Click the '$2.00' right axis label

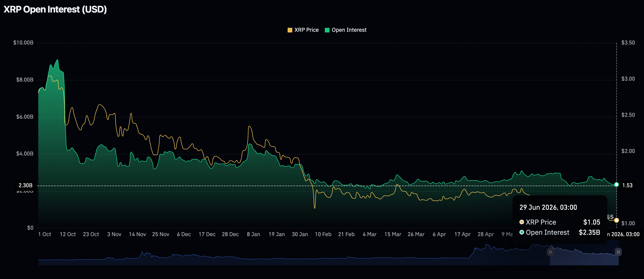628,151
